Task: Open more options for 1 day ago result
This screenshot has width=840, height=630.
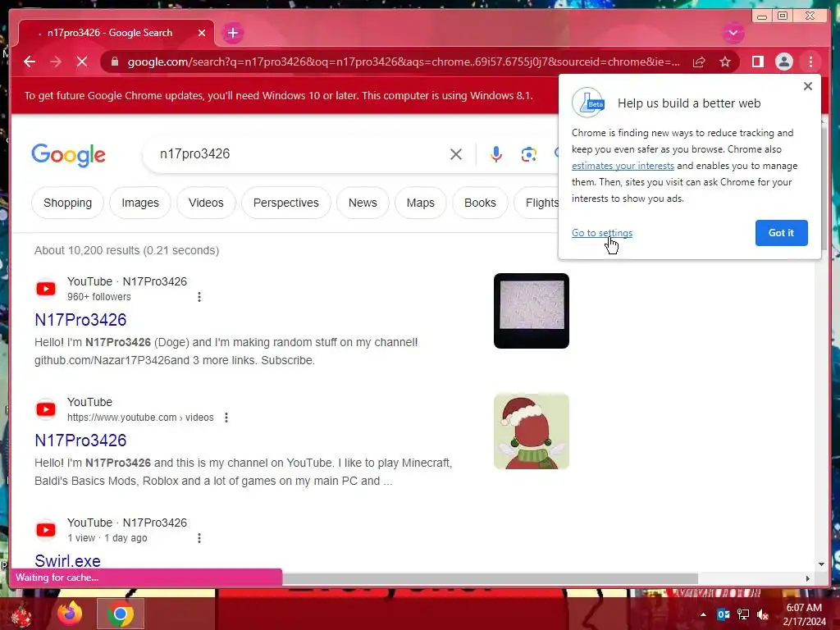Action: 199,538
